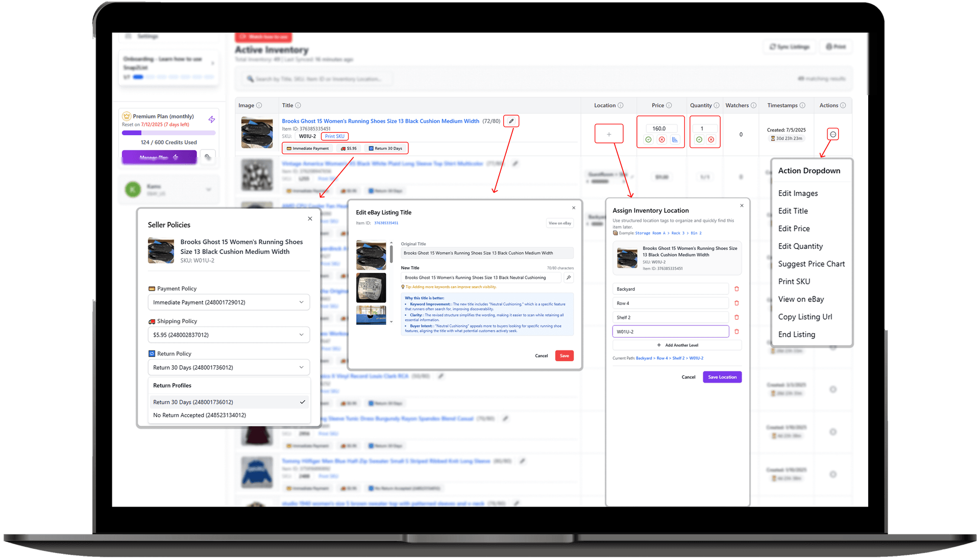Screen dimensions: 980x559
Task: Cancel the price edit using the red X icon
Action: [x=661, y=139]
